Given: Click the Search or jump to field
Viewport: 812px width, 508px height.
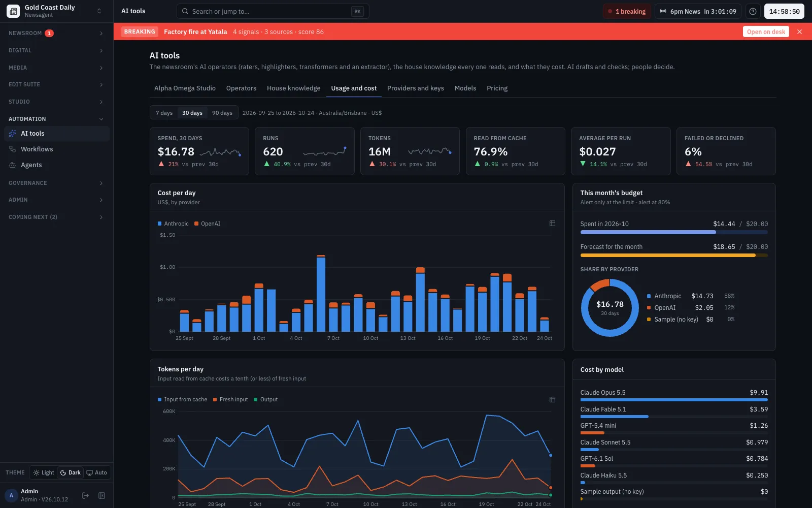Looking at the screenshot, I should coord(273,11).
